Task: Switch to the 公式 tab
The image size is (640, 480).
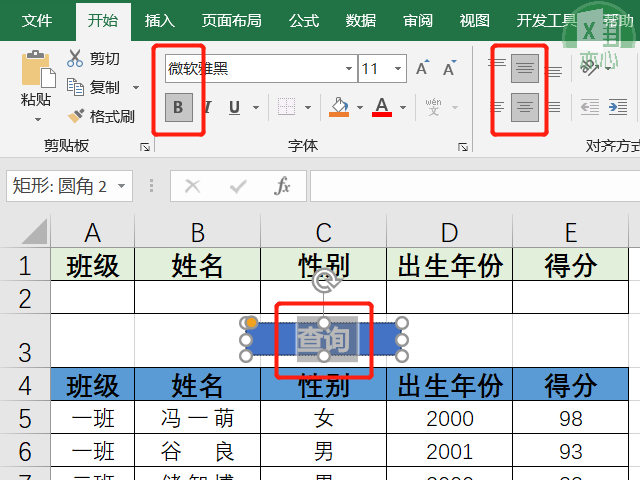Action: coord(304,20)
